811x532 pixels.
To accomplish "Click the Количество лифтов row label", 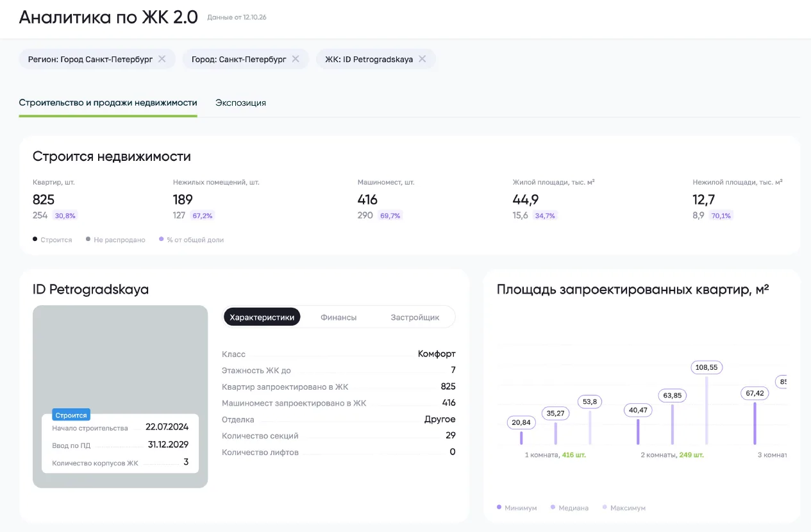I will 260,453.
